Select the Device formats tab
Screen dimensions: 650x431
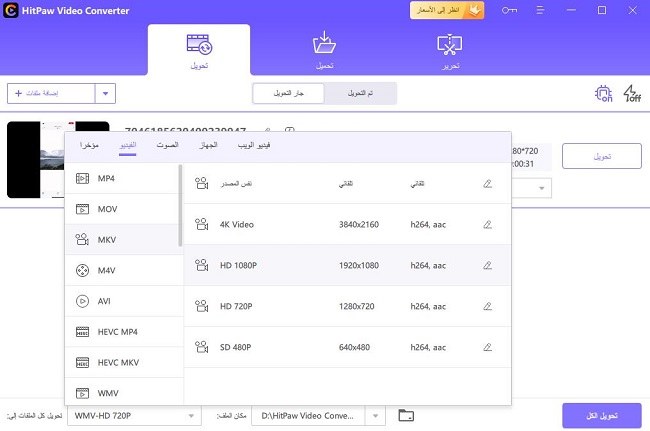click(208, 145)
